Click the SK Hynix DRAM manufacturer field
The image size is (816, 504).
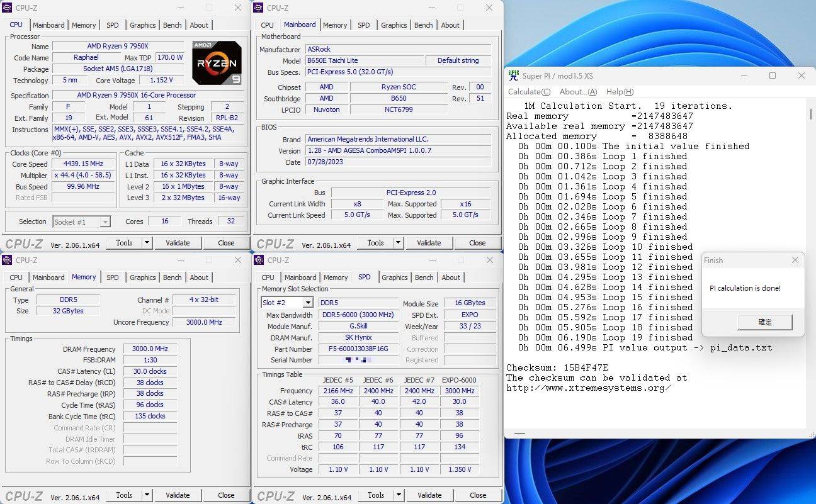358,337
